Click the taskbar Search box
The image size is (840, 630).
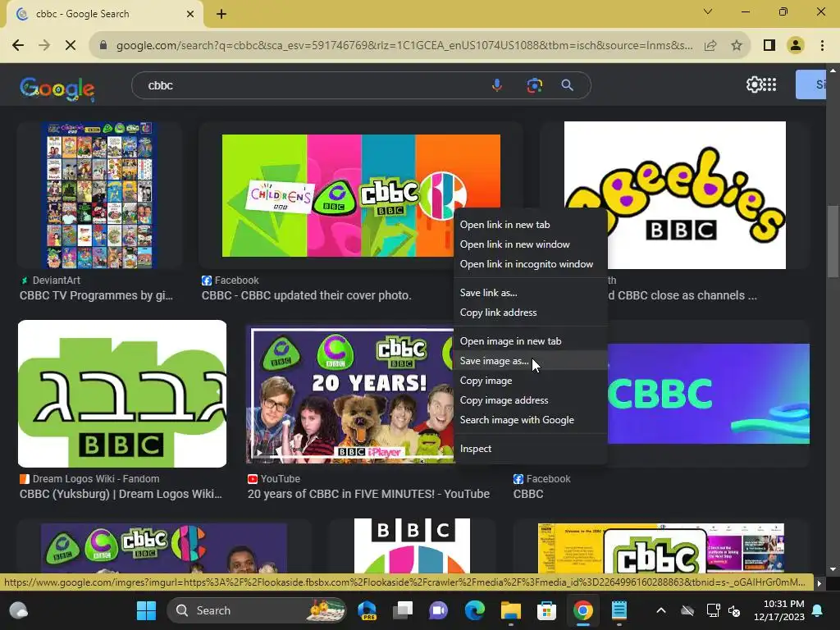256,610
